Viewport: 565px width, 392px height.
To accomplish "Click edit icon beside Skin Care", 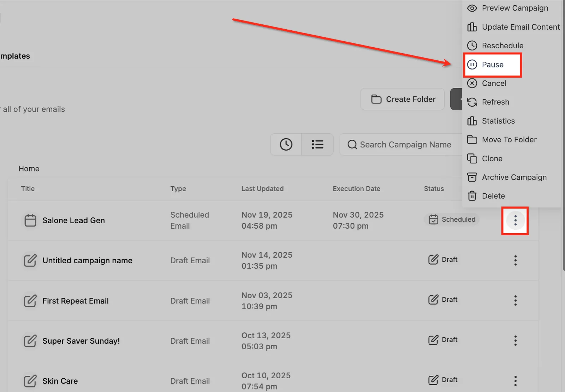I will 30,381.
